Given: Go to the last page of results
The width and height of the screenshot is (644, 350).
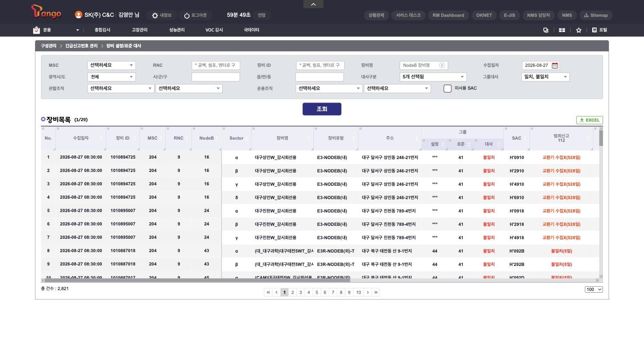Looking at the screenshot, I should (x=376, y=292).
